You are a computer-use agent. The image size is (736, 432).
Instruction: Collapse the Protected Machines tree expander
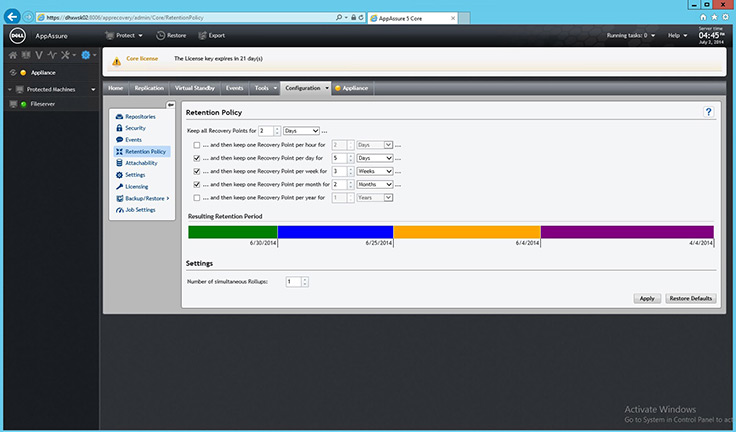click(x=9, y=89)
